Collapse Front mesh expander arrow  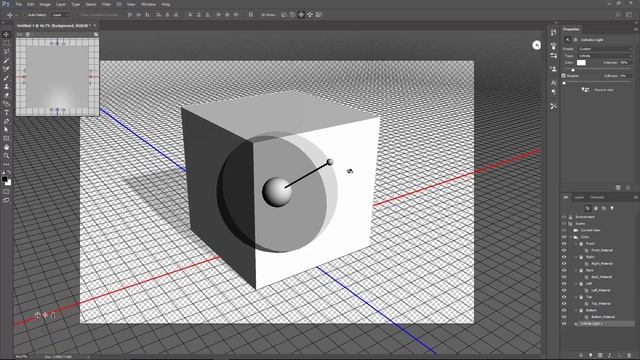pos(576,244)
